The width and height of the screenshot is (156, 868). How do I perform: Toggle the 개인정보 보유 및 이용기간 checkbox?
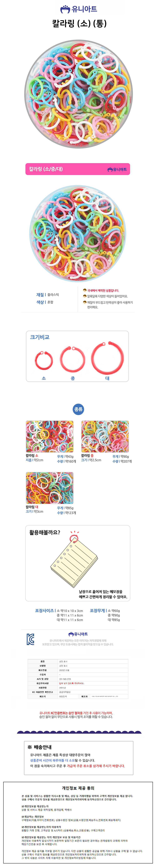22,837
